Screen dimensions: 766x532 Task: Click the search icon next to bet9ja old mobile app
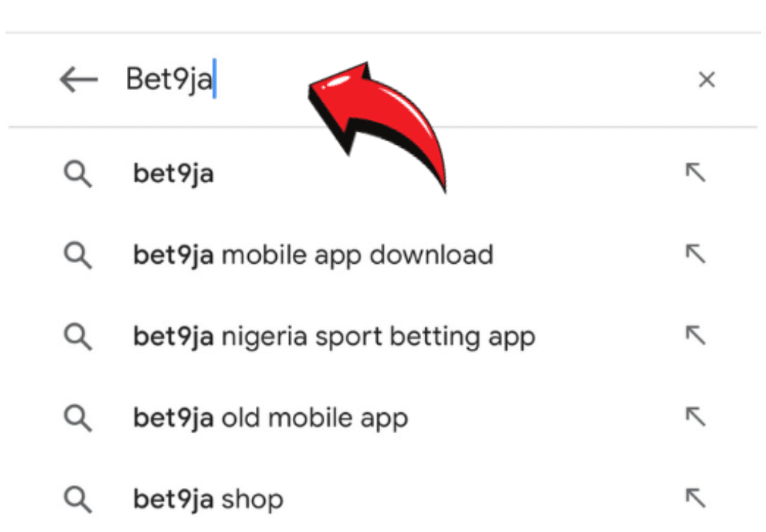[x=78, y=417]
